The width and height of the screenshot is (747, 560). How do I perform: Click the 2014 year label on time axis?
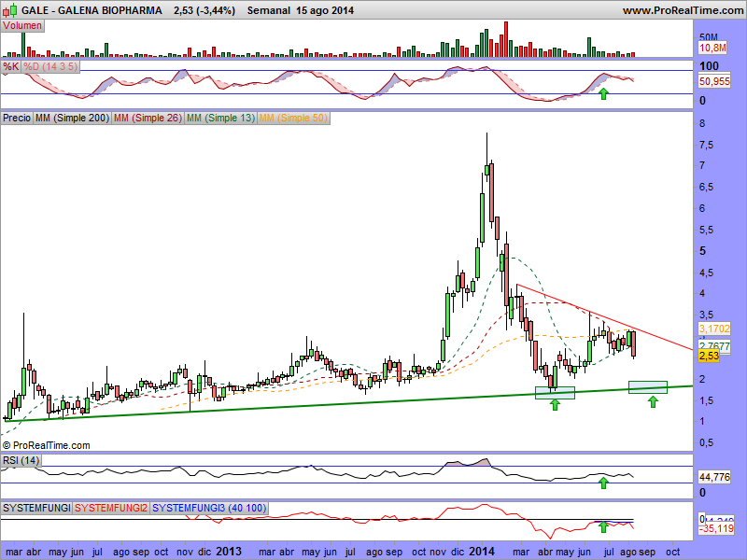482,552
